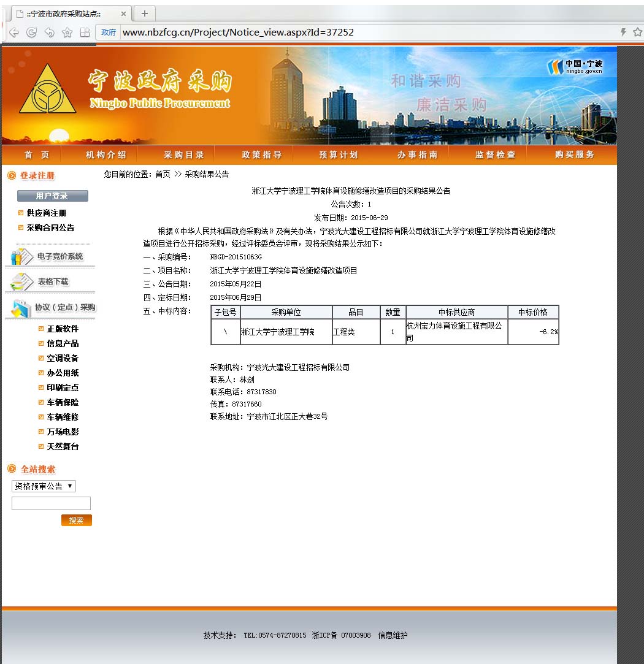The image size is (644, 664).
Task: Click the 表格下载 icon
Action: point(22,281)
